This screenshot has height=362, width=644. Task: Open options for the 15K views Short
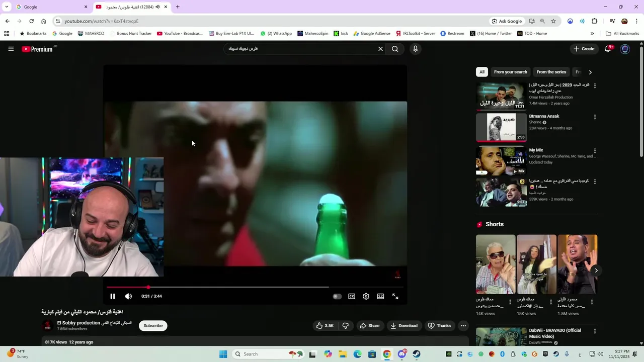point(551,302)
